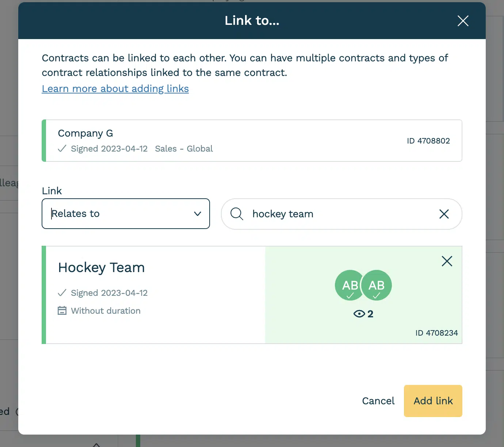Screen dimensions: 504x447
Task: Click Signed 2023-04-12 in Company G card
Action: click(x=109, y=149)
